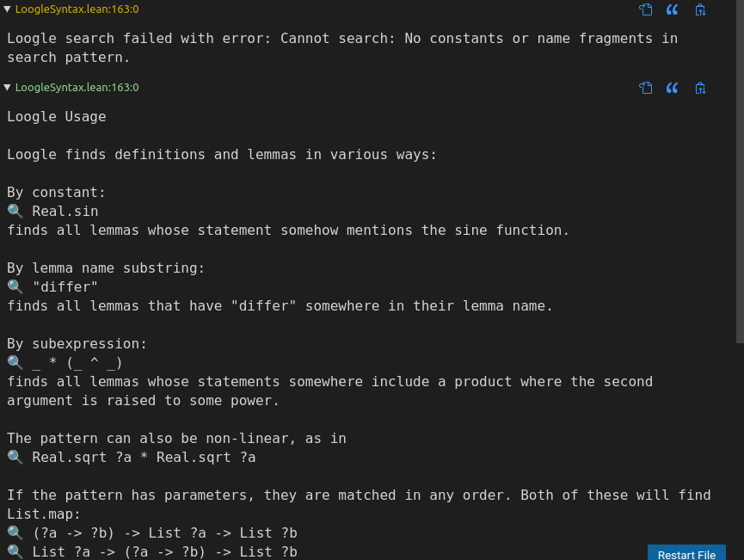Image resolution: width=744 pixels, height=560 pixels.
Task: Click go-to-file icon for the Loogle Usage message
Action: [645, 88]
